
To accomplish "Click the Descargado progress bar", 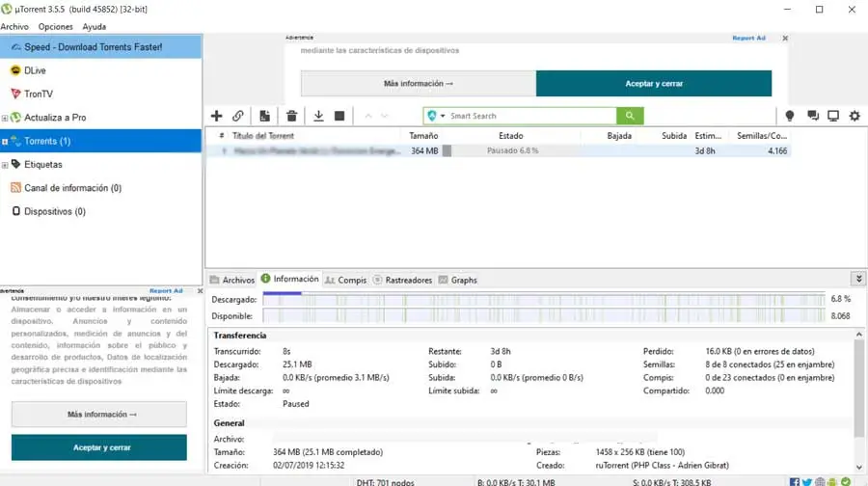I will tap(544, 299).
